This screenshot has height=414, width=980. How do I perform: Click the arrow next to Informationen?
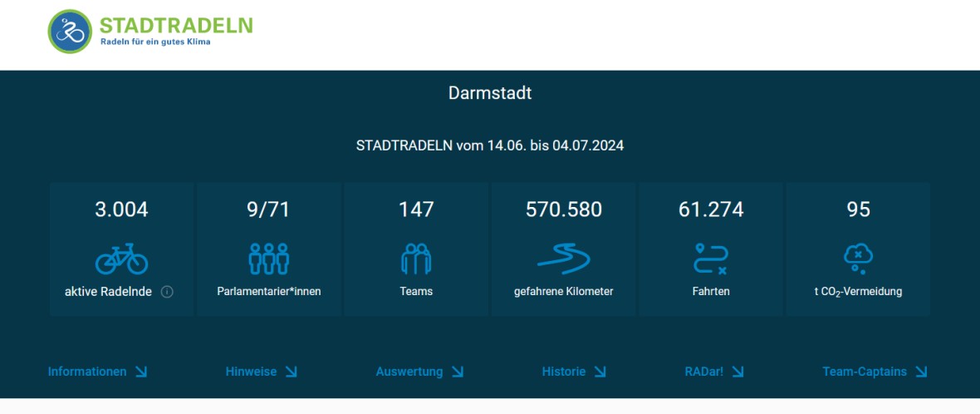click(141, 372)
